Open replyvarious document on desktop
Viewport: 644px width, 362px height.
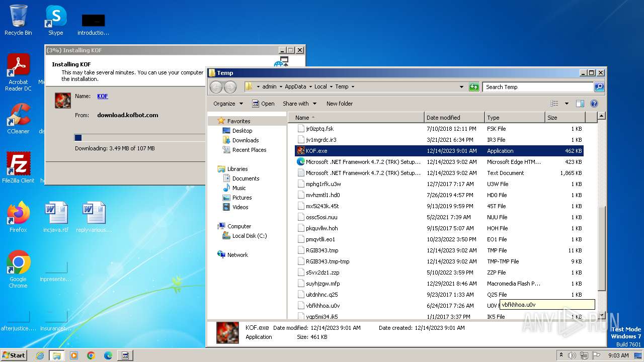pyautogui.click(x=94, y=217)
